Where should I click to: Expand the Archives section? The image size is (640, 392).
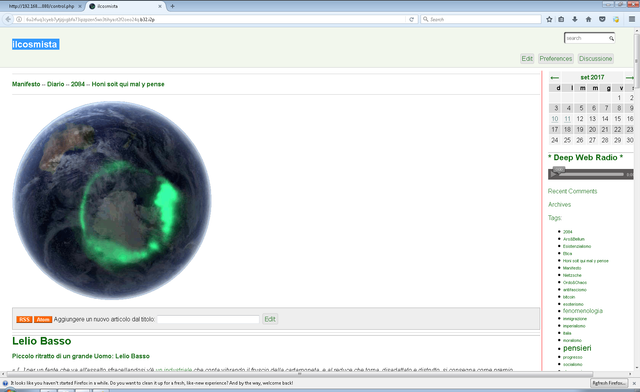coord(559,205)
